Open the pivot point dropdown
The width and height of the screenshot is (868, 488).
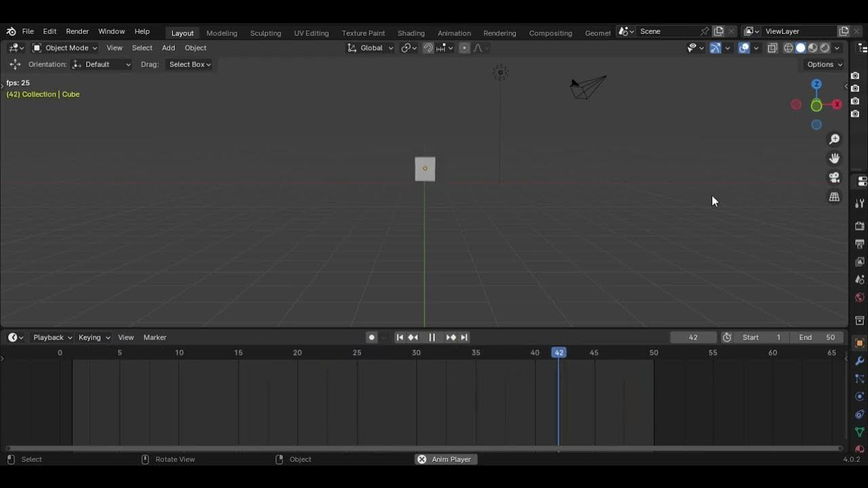[409, 48]
